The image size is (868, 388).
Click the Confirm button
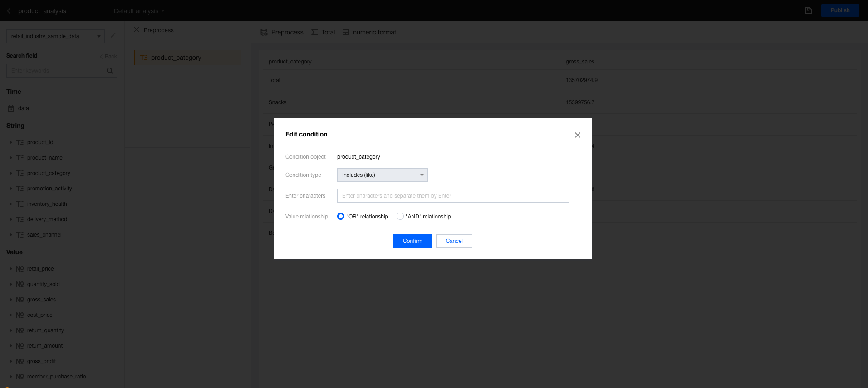[412, 241]
